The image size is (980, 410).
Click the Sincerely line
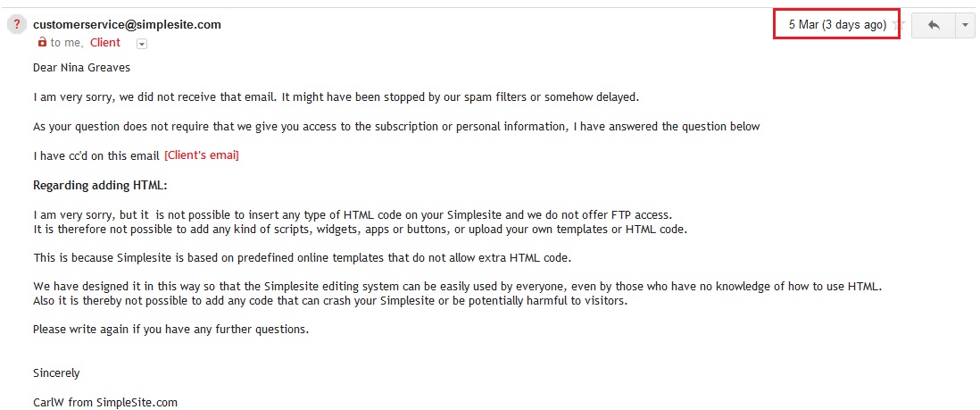[x=56, y=372]
